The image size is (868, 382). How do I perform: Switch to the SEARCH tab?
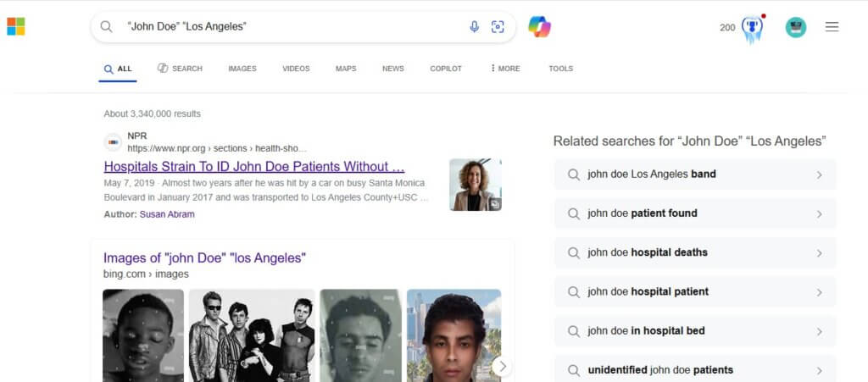point(180,69)
